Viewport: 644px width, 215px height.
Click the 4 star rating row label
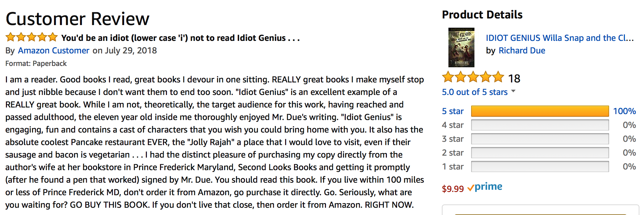coord(453,125)
